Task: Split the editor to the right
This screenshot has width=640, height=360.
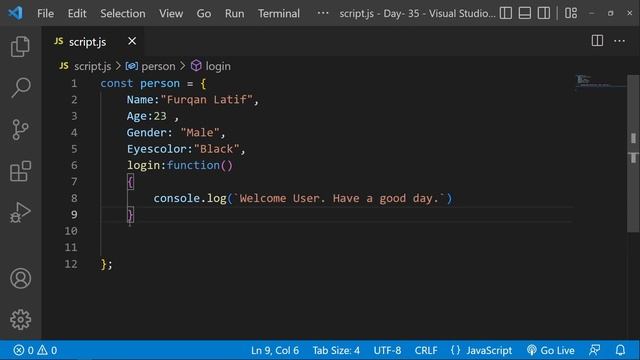Action: coord(597,40)
